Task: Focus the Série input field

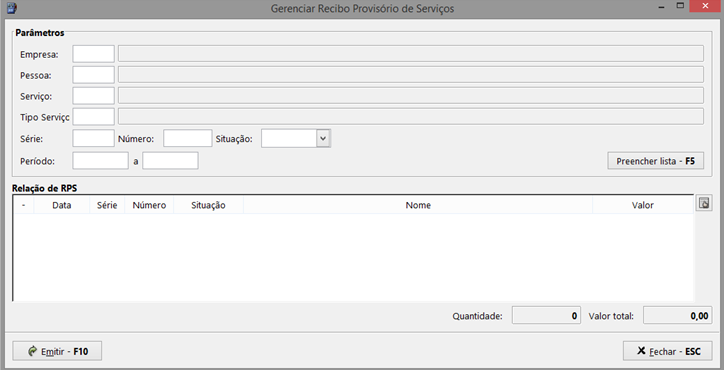Action: point(93,139)
